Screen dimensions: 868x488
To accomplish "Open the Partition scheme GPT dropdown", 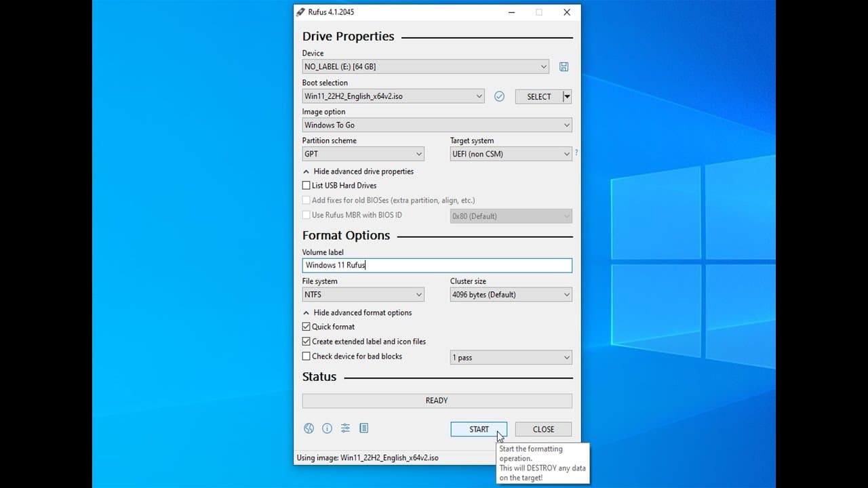I will (x=363, y=154).
